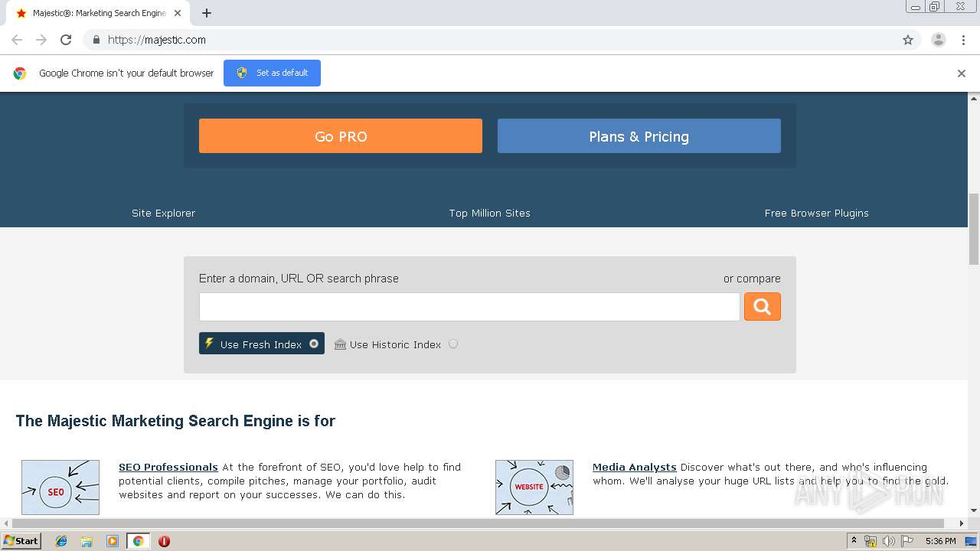980x551 pixels.
Task: Click the taskbar clock showing 5:36 PM
Action: click(x=940, y=541)
